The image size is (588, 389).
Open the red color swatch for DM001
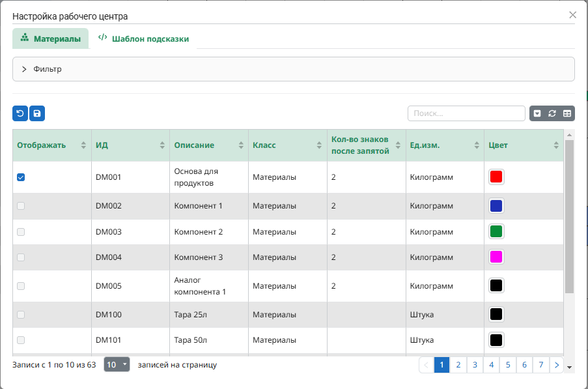(496, 177)
